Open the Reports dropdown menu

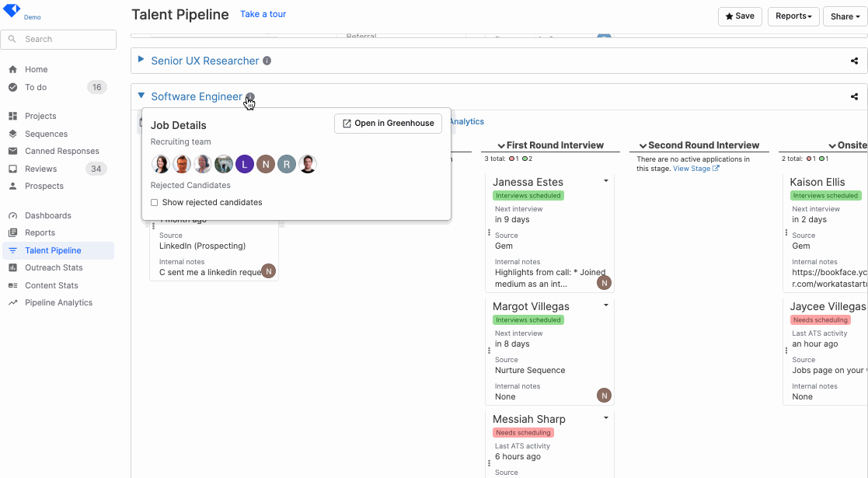click(793, 16)
